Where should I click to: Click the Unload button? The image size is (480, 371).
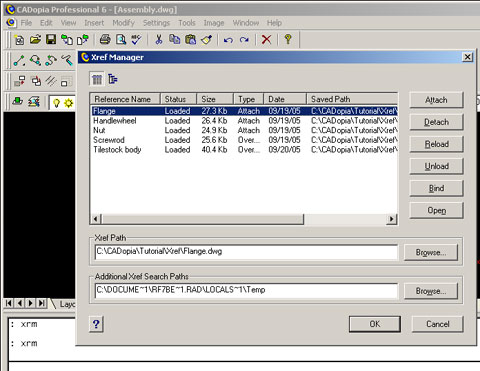pos(436,166)
